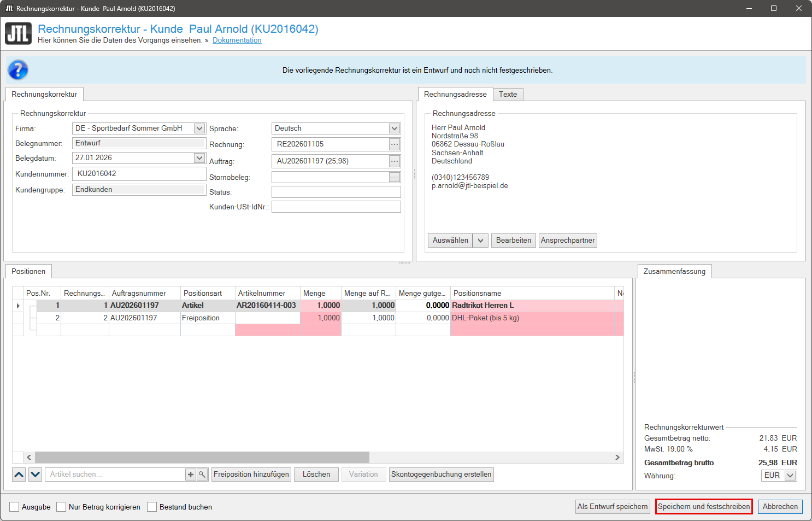Open the Sprache dropdown list
Image resolution: width=812 pixels, height=521 pixels.
[395, 128]
